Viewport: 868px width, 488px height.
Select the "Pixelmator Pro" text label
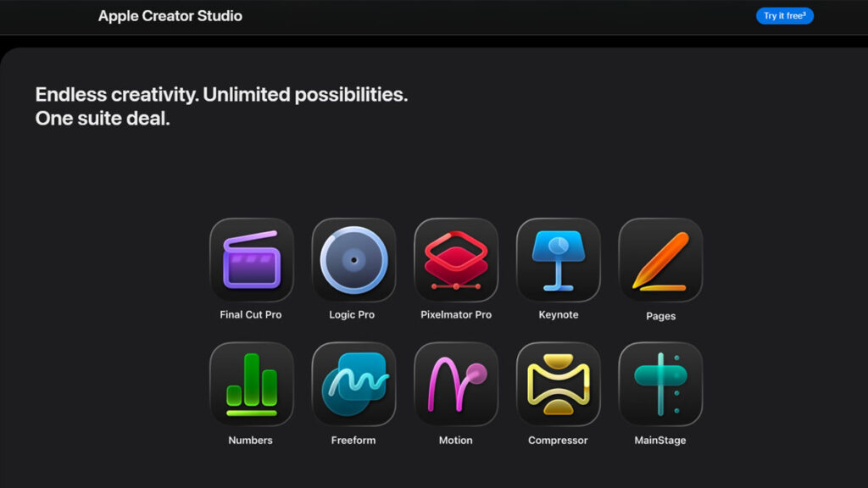(x=456, y=315)
